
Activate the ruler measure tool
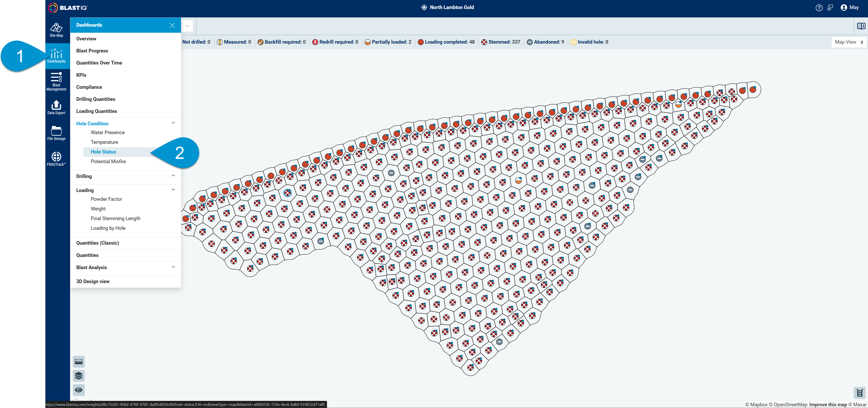pyautogui.click(x=78, y=362)
